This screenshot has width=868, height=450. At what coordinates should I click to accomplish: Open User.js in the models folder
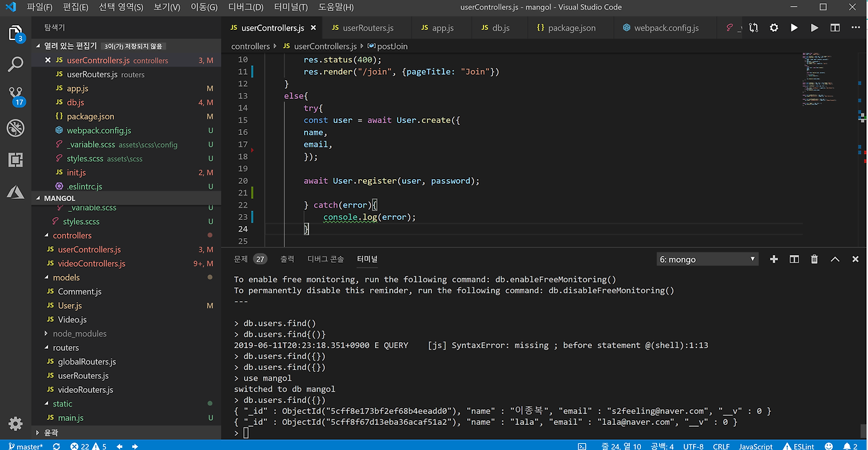pos(70,305)
